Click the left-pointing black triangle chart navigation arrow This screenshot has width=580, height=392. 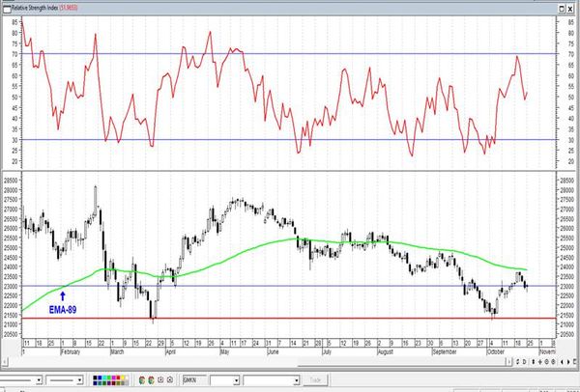tap(562, 362)
